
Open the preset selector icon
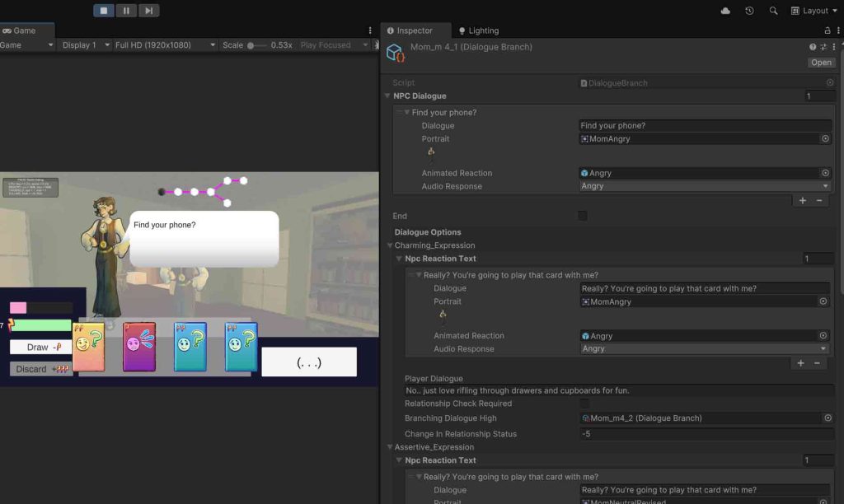823,47
